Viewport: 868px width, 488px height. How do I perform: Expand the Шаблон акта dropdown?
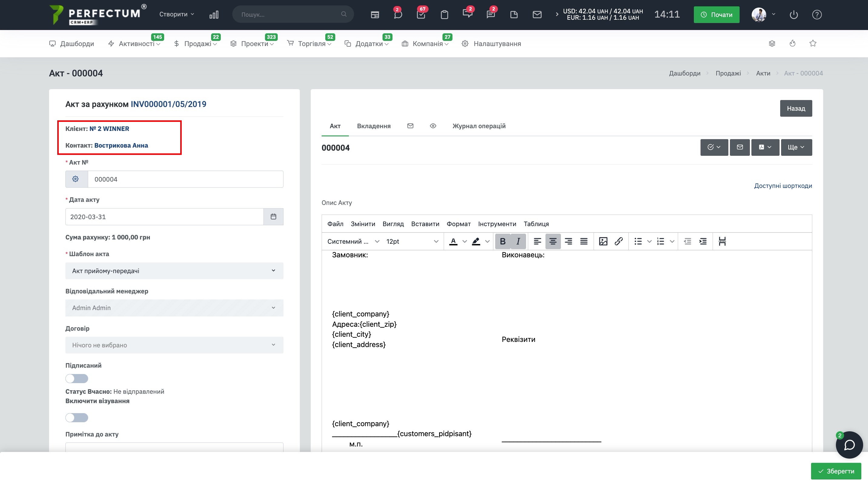point(174,271)
